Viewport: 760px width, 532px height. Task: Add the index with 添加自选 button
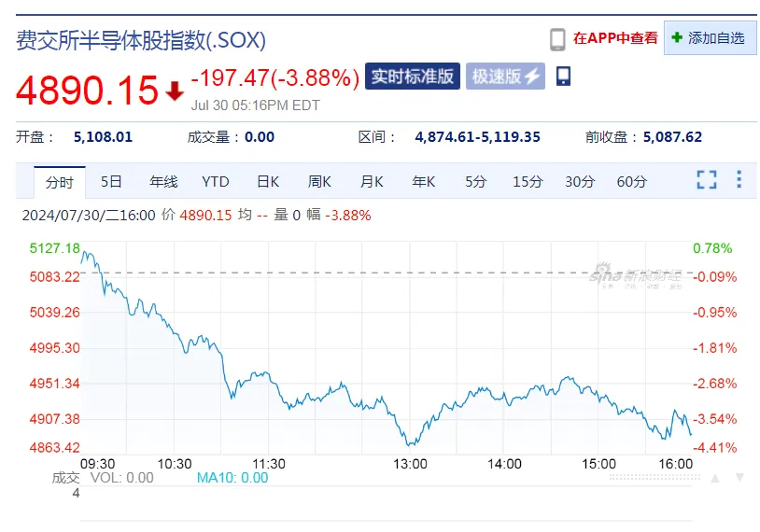point(710,38)
